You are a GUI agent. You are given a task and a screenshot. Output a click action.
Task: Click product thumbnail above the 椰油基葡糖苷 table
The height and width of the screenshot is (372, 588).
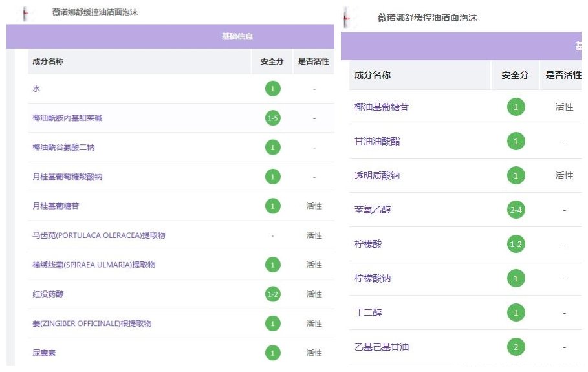(347, 18)
